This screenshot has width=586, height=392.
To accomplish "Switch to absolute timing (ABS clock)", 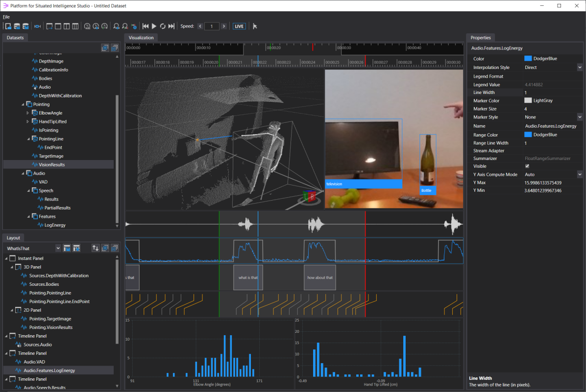I will point(87,26).
